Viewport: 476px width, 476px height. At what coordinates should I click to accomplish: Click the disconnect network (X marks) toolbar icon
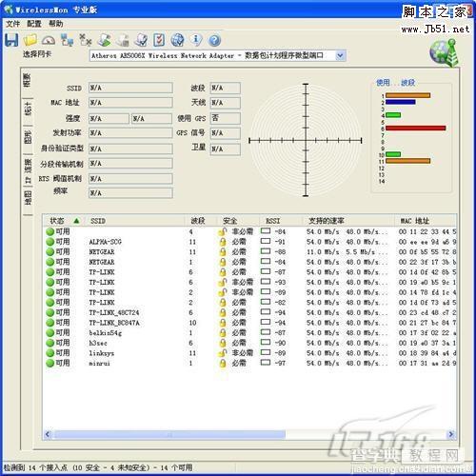point(86,40)
